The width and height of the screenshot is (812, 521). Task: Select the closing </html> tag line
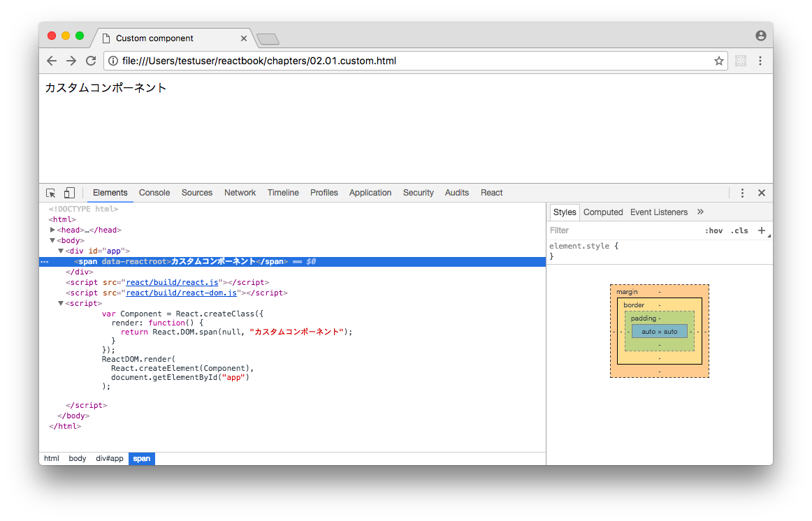[x=65, y=426]
